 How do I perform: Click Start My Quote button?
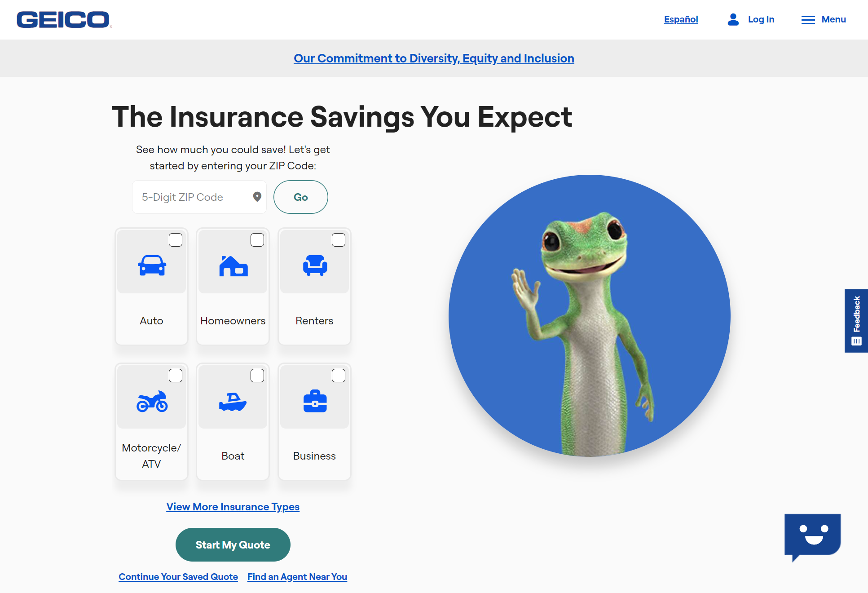233,545
